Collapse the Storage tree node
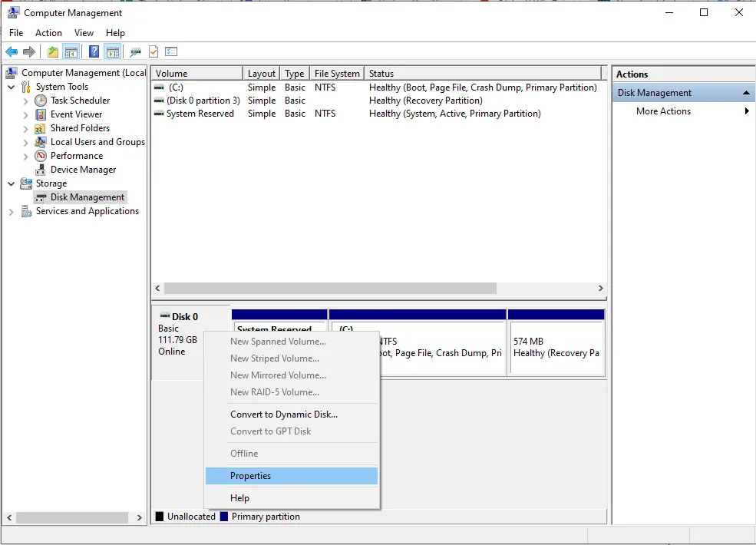Viewport: 756px width, 545px height. coord(11,183)
